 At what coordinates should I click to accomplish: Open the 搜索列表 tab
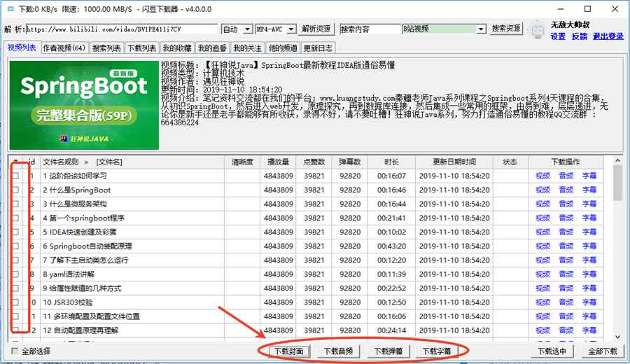click(x=106, y=48)
